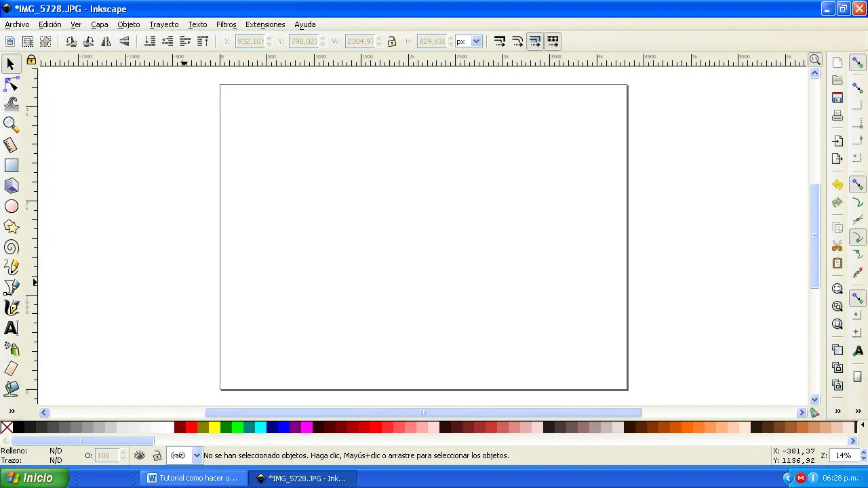Image resolution: width=868 pixels, height=488 pixels.
Task: Click Deselect icon in top toolbar
Action: (x=45, y=41)
